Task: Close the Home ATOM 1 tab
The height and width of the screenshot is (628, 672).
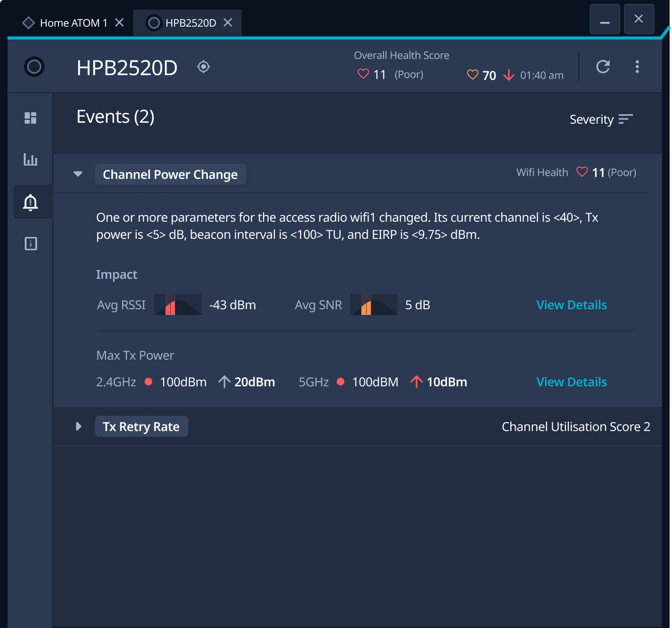Action: 119,23
